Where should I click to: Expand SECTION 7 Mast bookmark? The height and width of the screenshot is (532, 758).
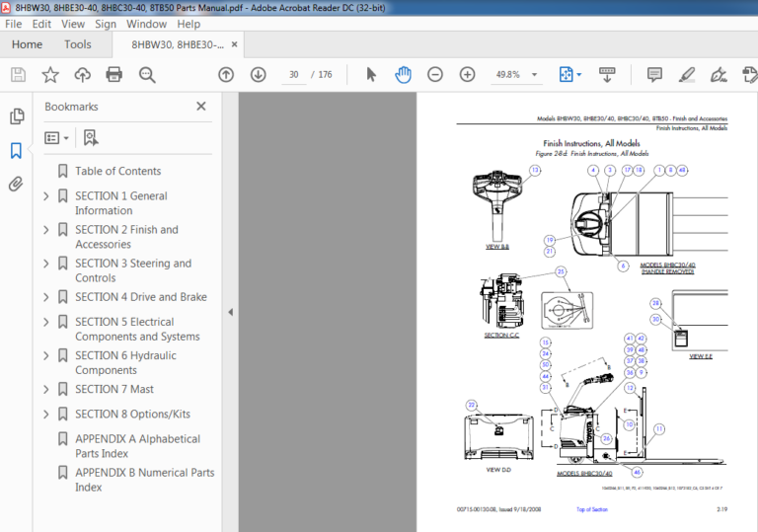click(x=46, y=389)
